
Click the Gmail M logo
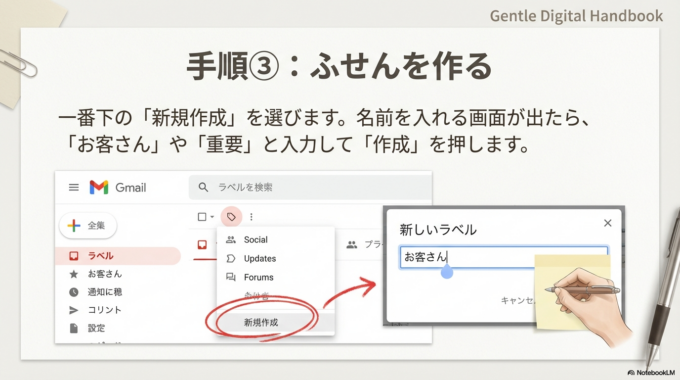tap(99, 187)
